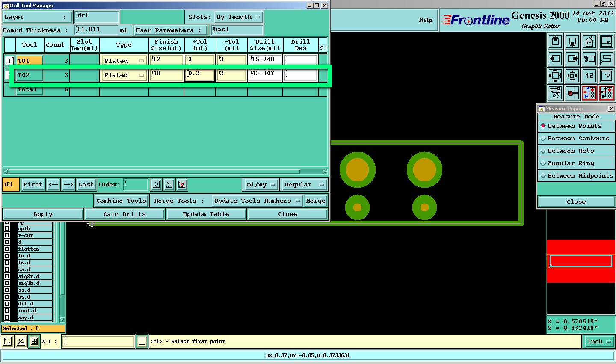This screenshot has width=616, height=364.
Task: Click the Update Table button
Action: (206, 214)
